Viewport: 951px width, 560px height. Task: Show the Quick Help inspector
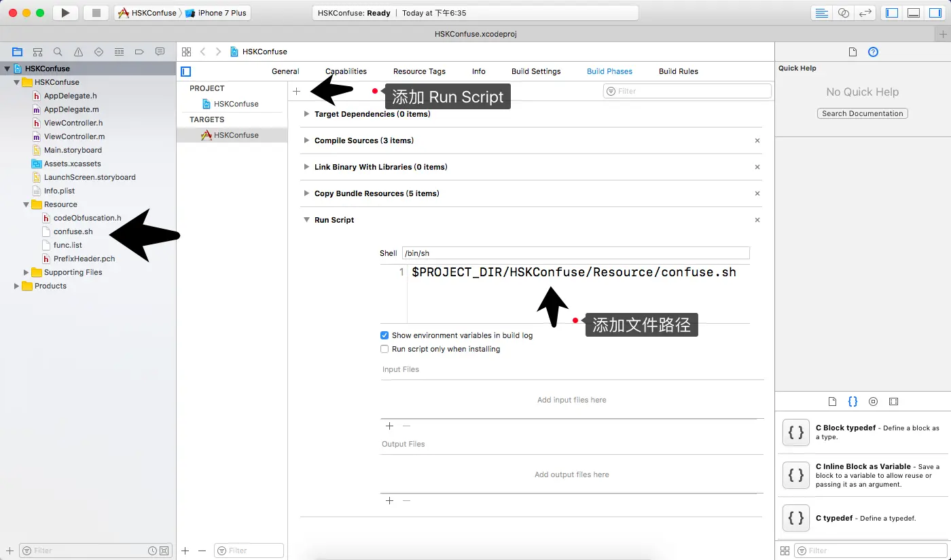tap(874, 52)
